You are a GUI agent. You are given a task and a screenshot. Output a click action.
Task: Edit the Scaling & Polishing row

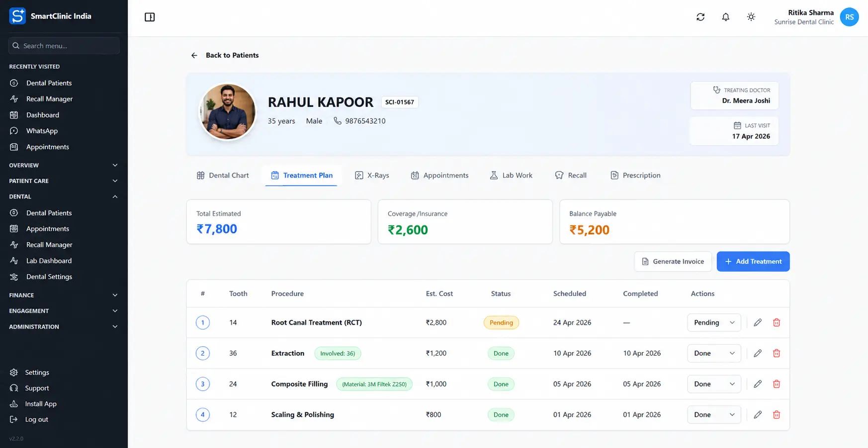758,415
